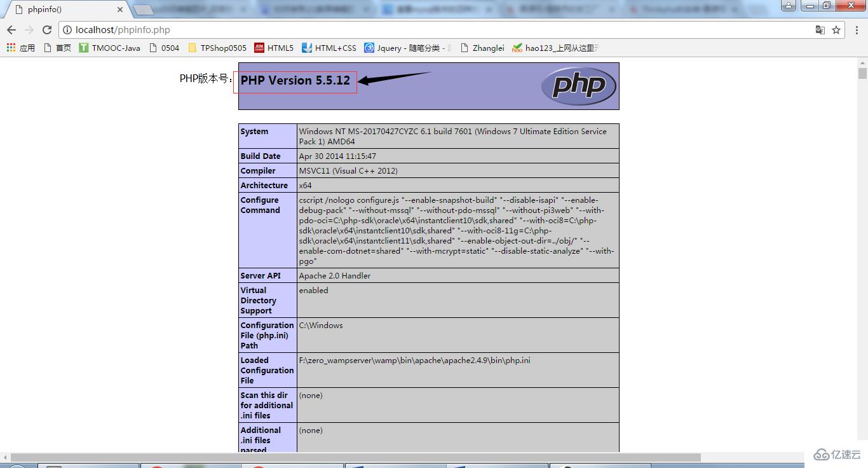Open the Apps bookmark shortcut
The height and width of the screenshot is (468, 868).
click(x=20, y=48)
